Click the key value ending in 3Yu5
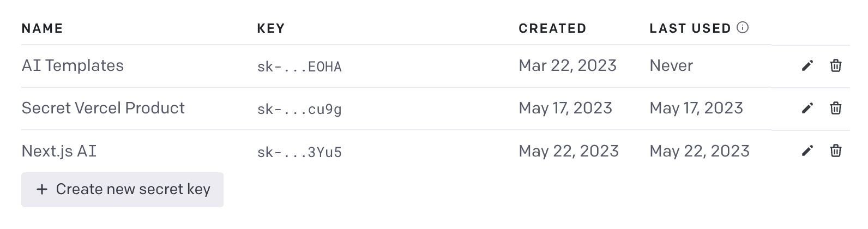The width and height of the screenshot is (868, 229). [x=299, y=152]
